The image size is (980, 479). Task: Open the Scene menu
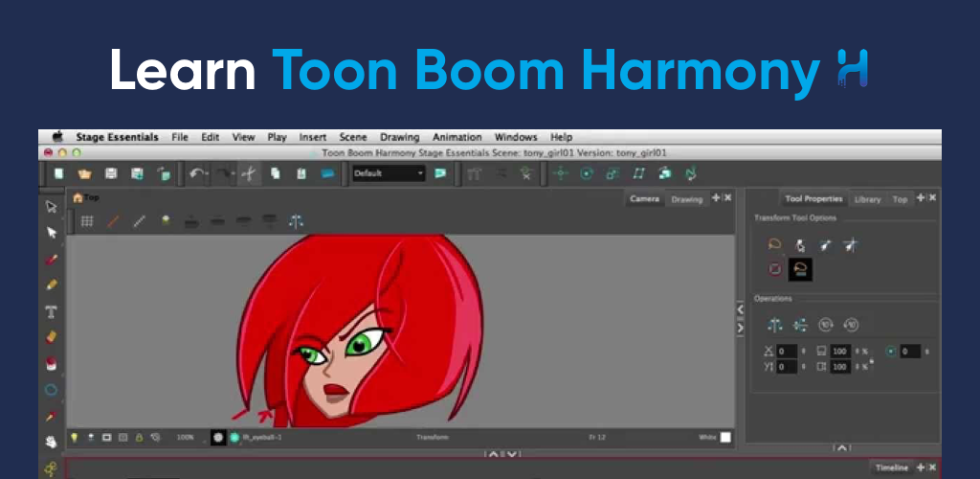353,137
